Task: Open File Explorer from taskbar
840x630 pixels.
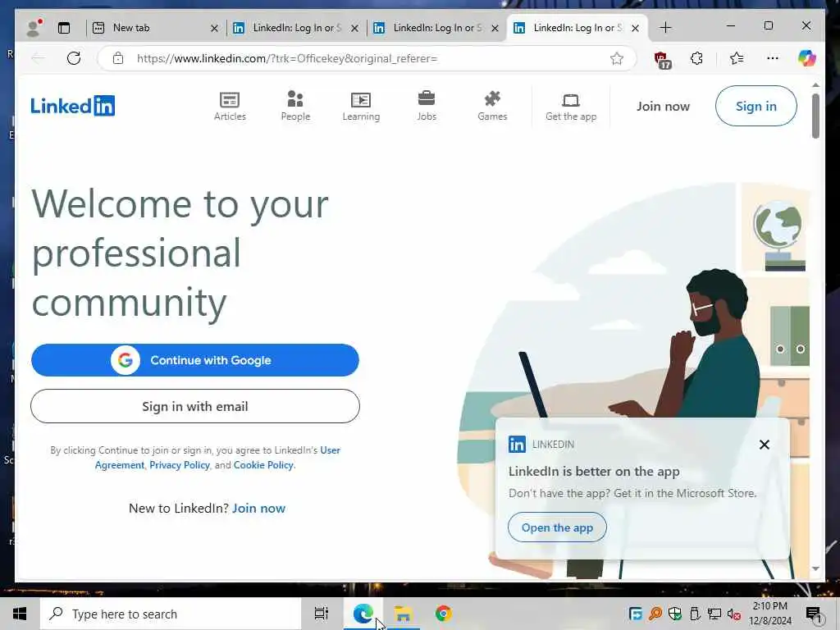Action: 403,614
